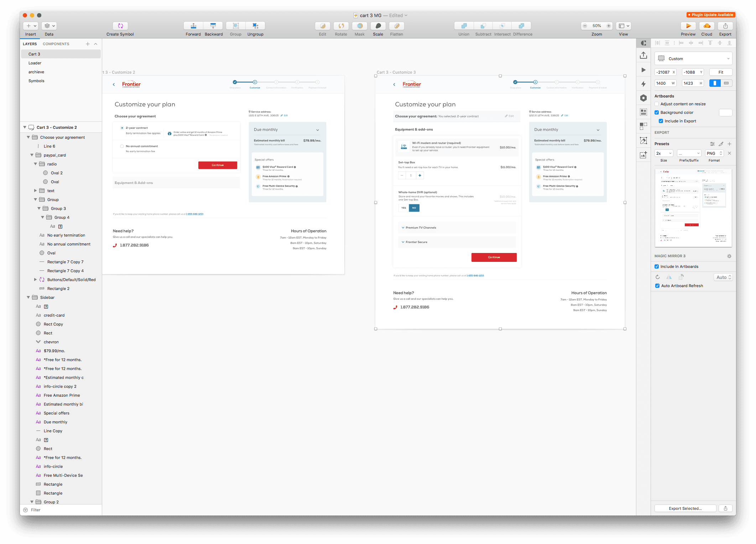Click the Flatten toolbar icon
The height and width of the screenshot is (544, 756).
point(397,26)
